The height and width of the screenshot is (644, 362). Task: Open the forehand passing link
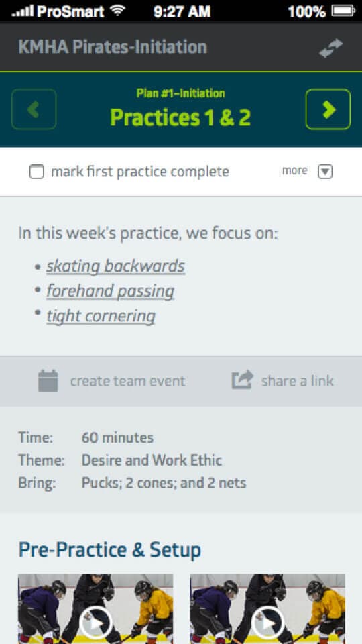(x=111, y=291)
